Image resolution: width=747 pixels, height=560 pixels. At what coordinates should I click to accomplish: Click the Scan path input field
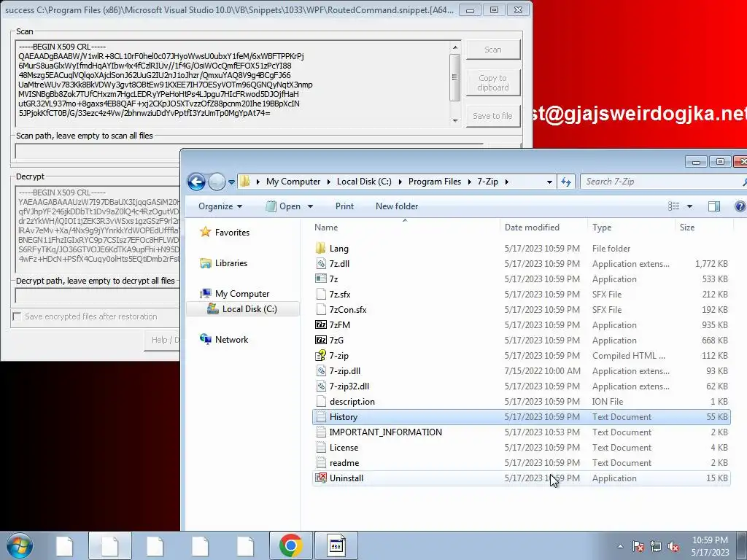(249, 151)
